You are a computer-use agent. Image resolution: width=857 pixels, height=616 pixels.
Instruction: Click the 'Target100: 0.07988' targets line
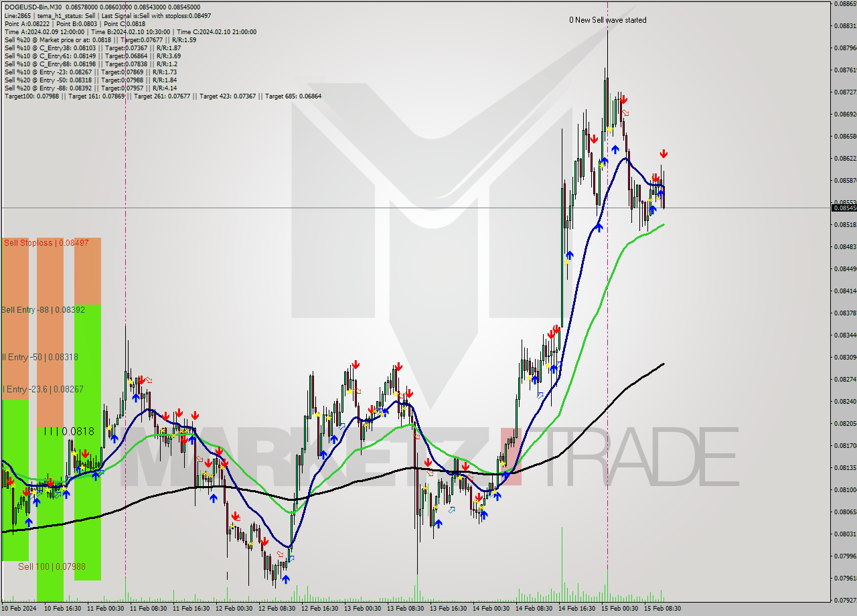coord(163,96)
